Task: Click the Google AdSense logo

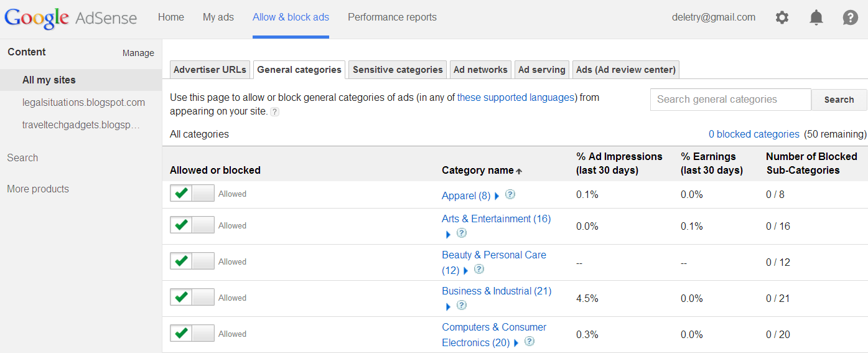Action: 70,17
